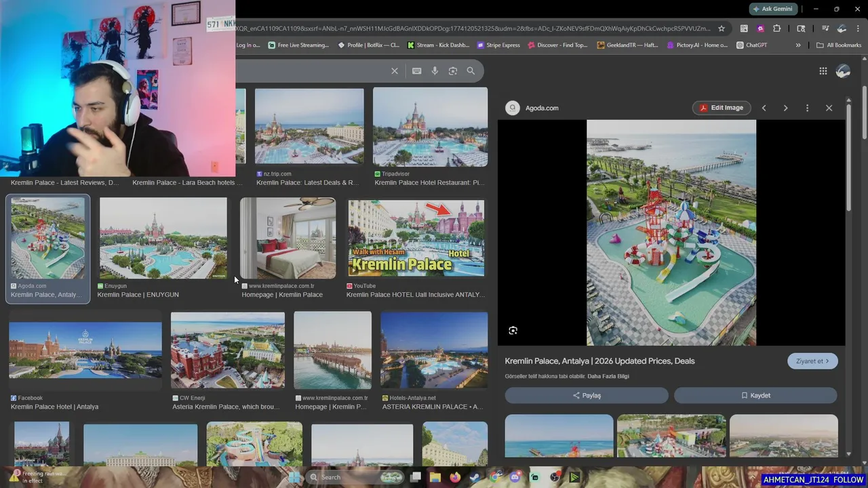Image resolution: width=868 pixels, height=488 pixels.
Task: Open the on-screen keyboard input tool
Action: 416,71
